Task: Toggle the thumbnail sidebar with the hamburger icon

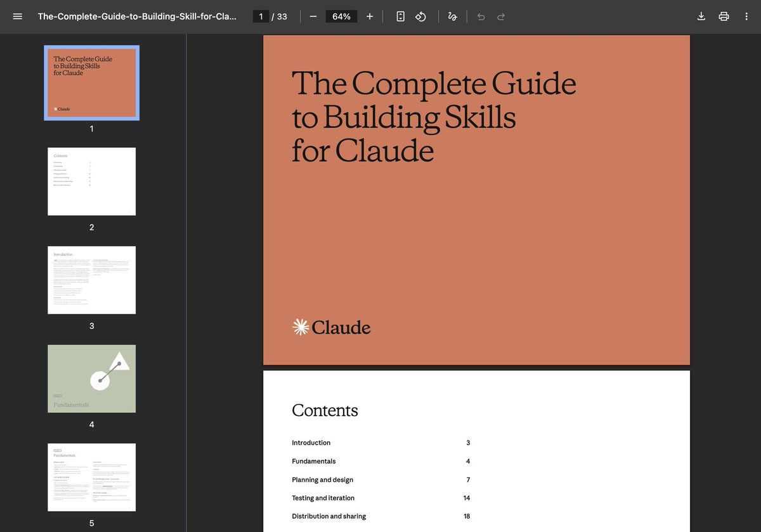Action: (x=17, y=16)
